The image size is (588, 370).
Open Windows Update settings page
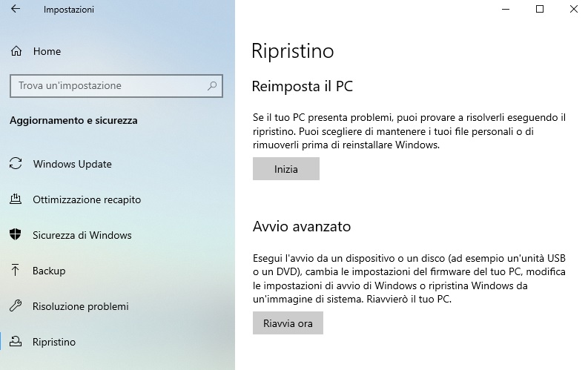72,164
